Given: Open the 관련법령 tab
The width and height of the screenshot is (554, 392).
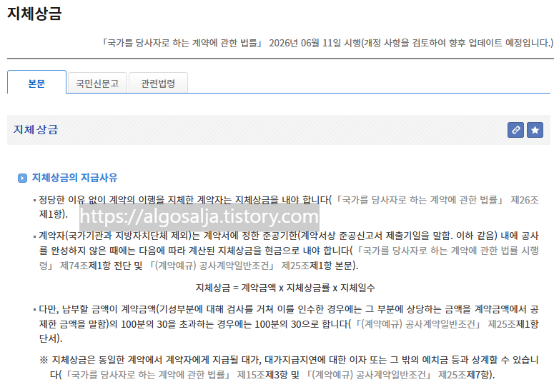Looking at the screenshot, I should pyautogui.click(x=158, y=84).
